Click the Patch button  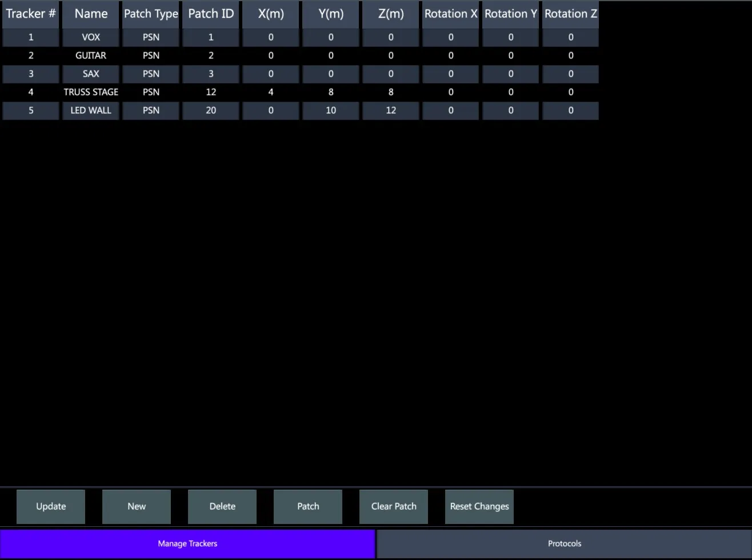point(308,506)
